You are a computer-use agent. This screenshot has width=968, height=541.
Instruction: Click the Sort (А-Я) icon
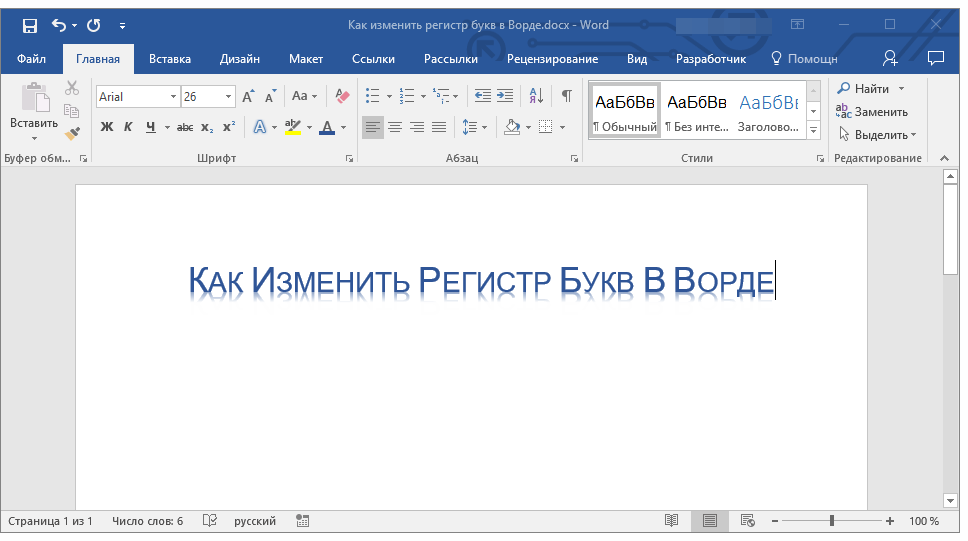pyautogui.click(x=536, y=96)
